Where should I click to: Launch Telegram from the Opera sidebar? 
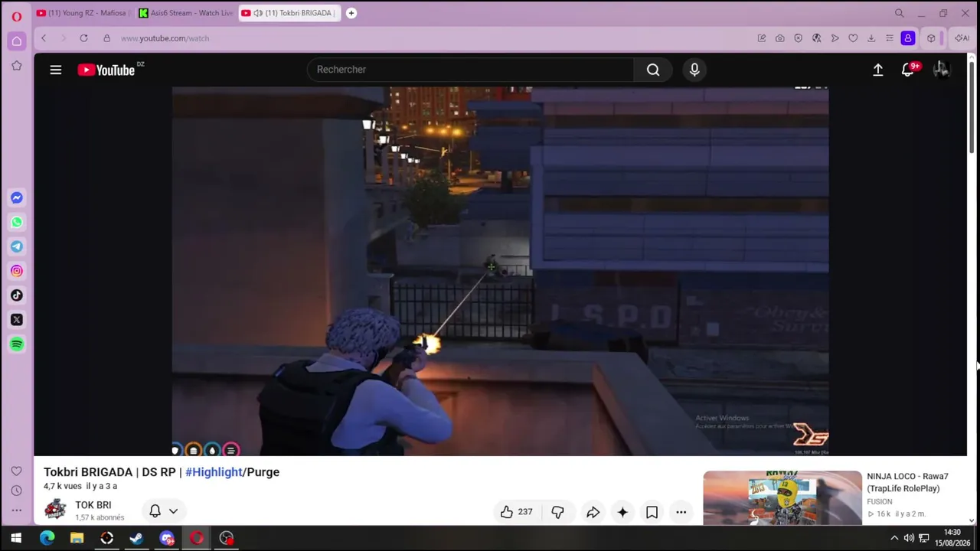pyautogui.click(x=16, y=246)
